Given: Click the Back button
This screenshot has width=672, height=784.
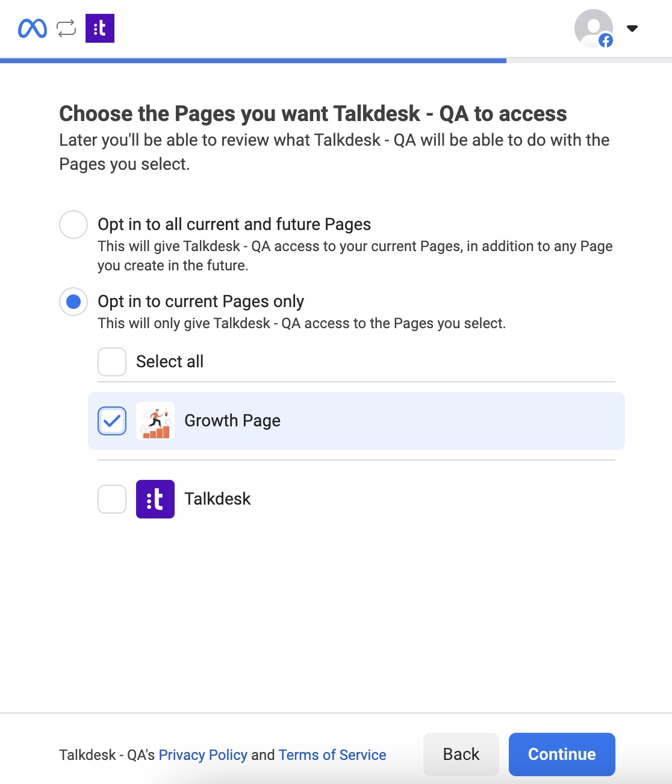Looking at the screenshot, I should 461,754.
